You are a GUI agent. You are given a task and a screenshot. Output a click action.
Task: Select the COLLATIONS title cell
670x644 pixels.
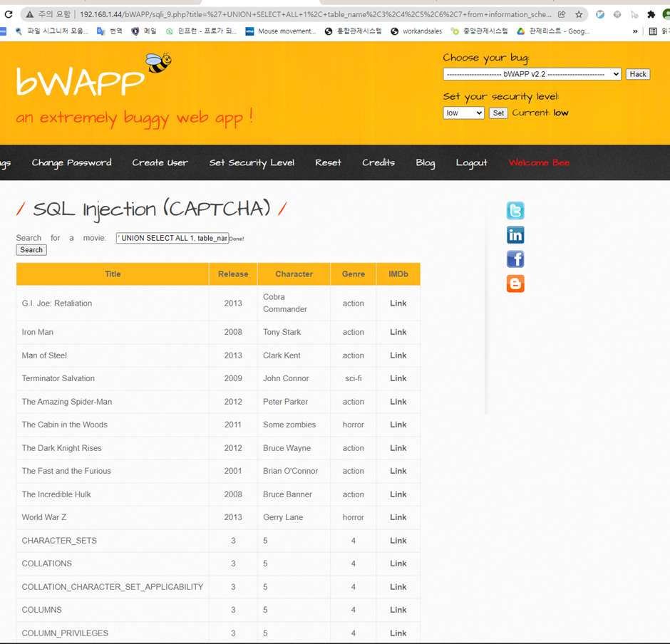(x=113, y=563)
